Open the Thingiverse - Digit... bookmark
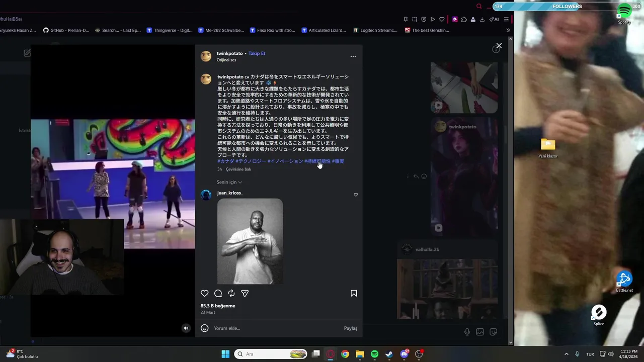This screenshot has width=644, height=362. click(x=170, y=30)
